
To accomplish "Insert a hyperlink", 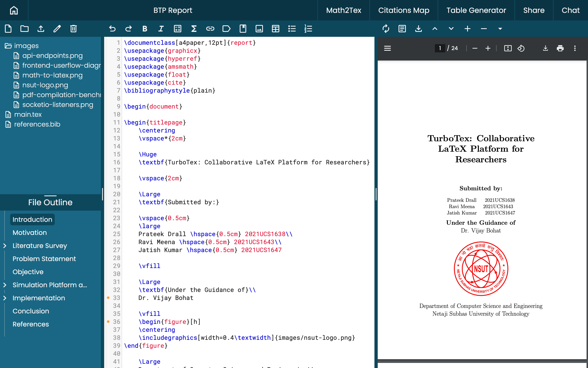I will [210, 29].
